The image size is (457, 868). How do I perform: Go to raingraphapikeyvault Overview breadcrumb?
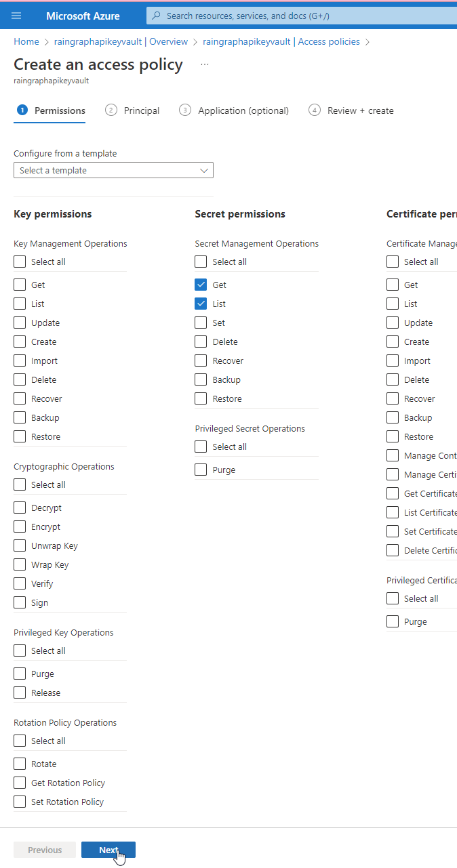tap(121, 41)
